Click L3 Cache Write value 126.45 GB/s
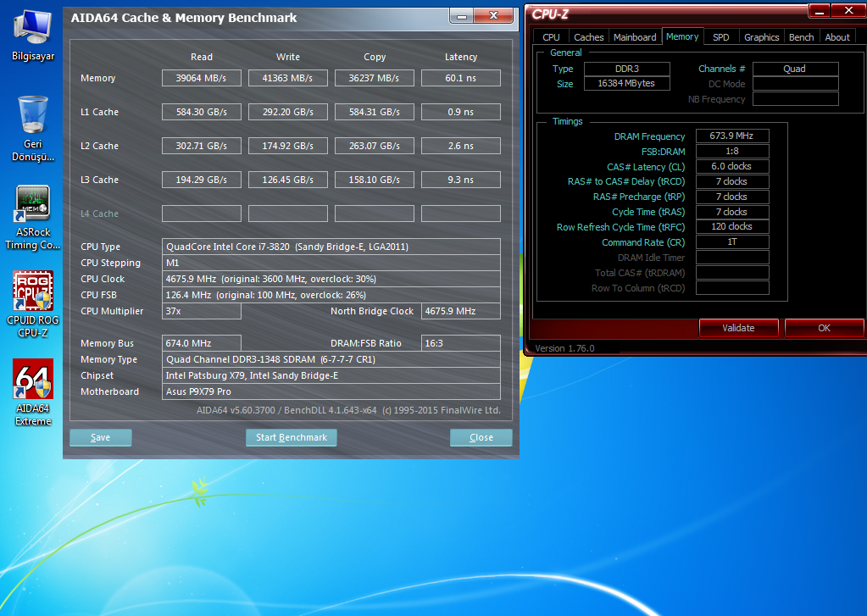The height and width of the screenshot is (616, 867). tap(287, 180)
